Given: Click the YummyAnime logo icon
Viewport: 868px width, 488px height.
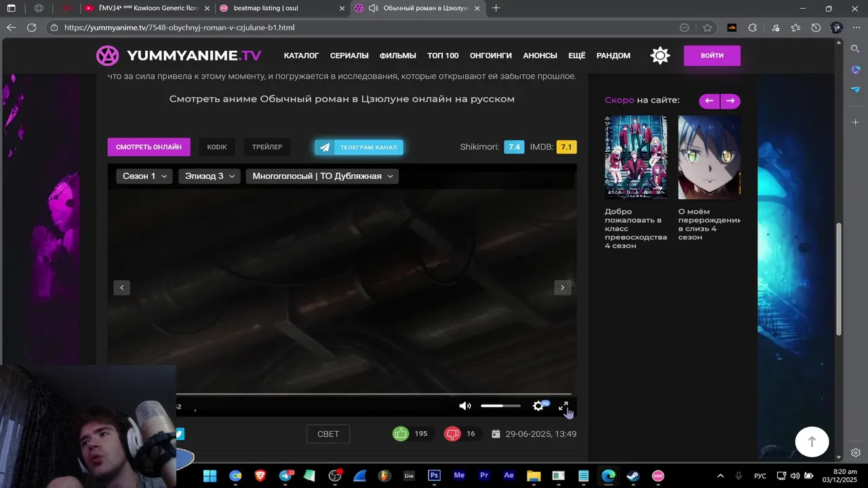Looking at the screenshot, I should tap(107, 56).
